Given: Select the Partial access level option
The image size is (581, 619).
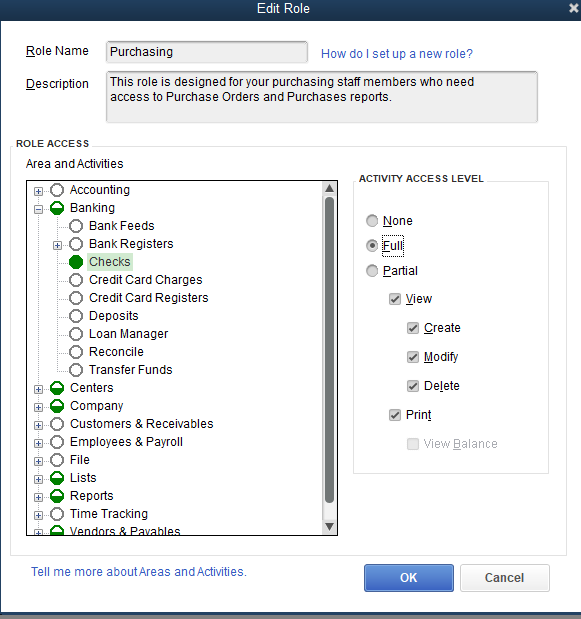Looking at the screenshot, I should click(x=372, y=271).
